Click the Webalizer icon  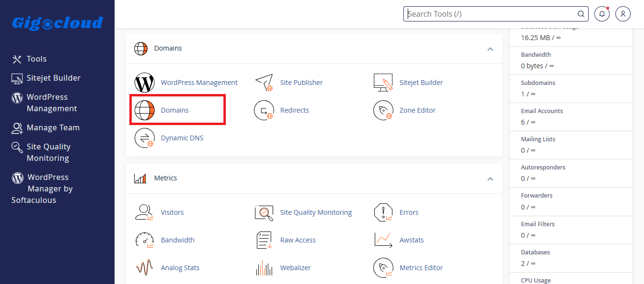[x=264, y=268]
